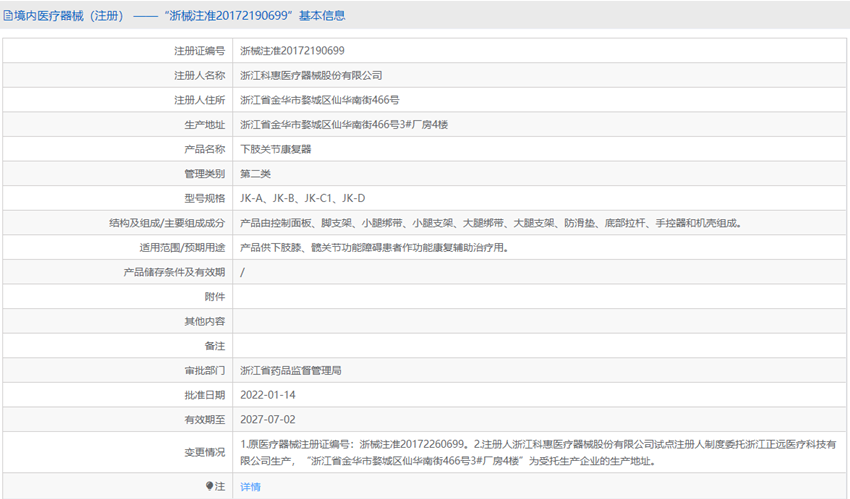Click the 注册人住所 field label

click(199, 100)
